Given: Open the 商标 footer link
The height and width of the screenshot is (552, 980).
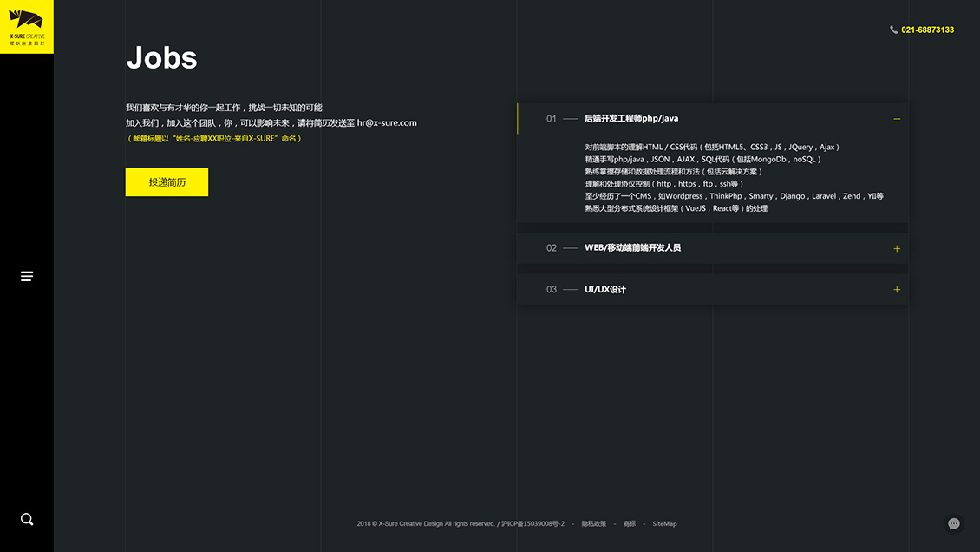Looking at the screenshot, I should (630, 524).
